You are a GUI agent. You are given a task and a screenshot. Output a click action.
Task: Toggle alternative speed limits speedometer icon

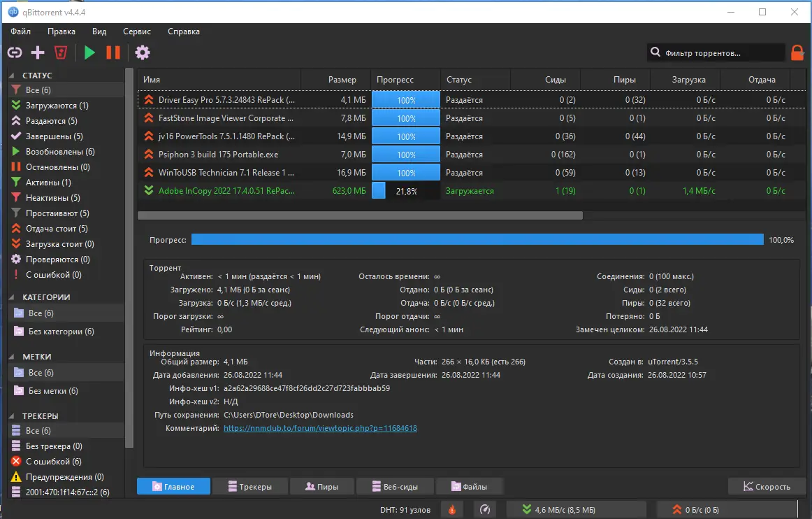pyautogui.click(x=485, y=510)
